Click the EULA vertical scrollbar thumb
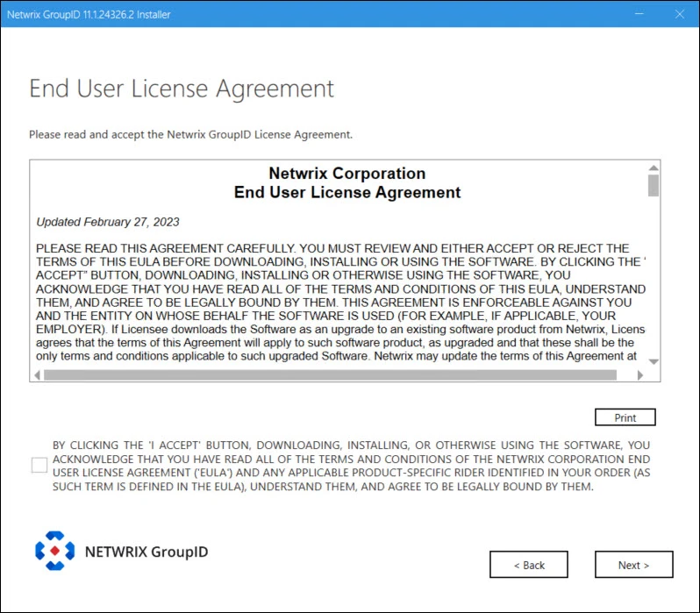The width and height of the screenshot is (700, 613). tap(654, 185)
